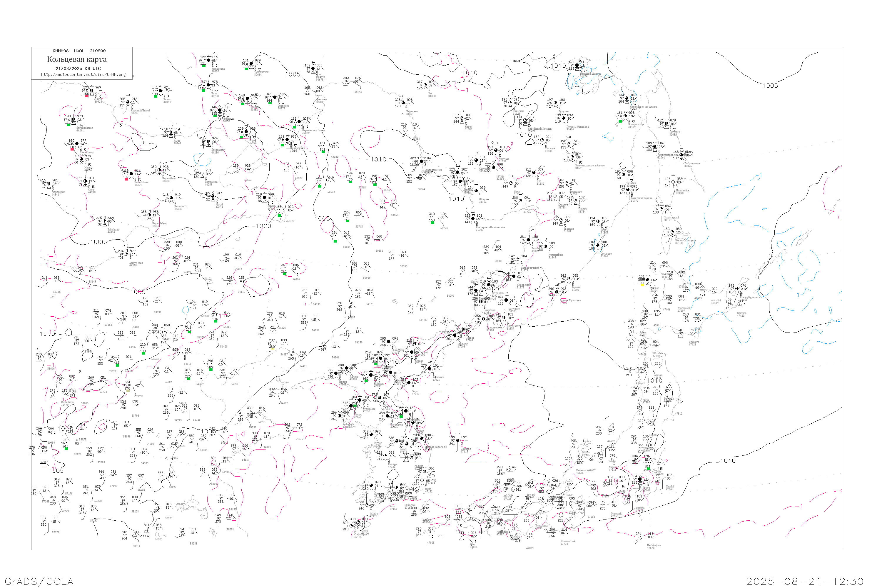882x588 pixels.
Task: Click Тунгокочен station's cloud-cover circle
Action: coord(251,64)
